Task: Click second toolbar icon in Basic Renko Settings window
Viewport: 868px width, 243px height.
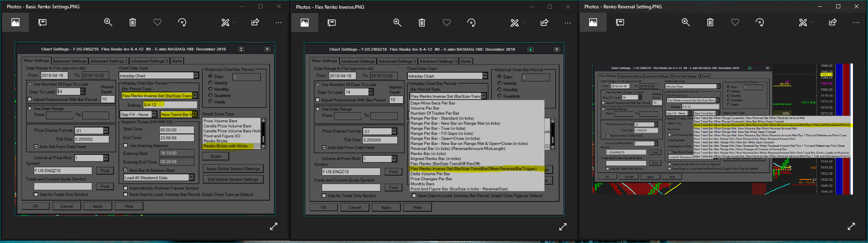Action: pyautogui.click(x=42, y=23)
